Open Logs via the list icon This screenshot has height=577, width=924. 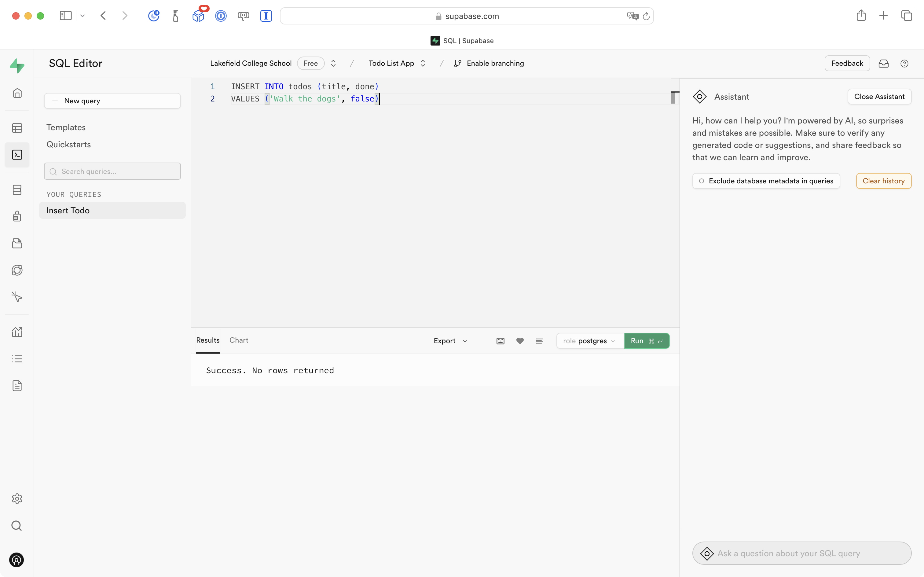click(17, 359)
